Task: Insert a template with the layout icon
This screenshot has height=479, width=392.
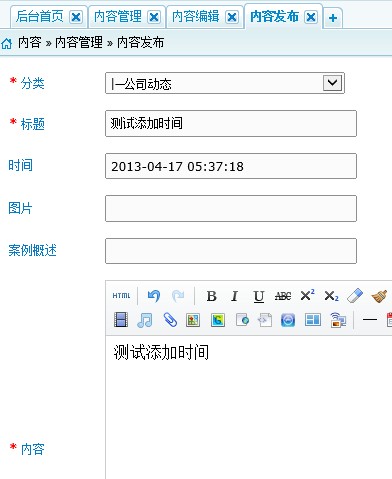Action: click(313, 320)
